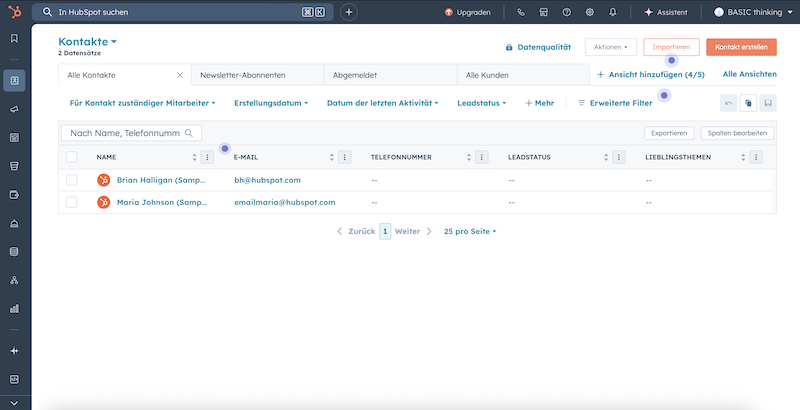This screenshot has width=800, height=410.
Task: Open the notifications bell
Action: pyautogui.click(x=613, y=12)
